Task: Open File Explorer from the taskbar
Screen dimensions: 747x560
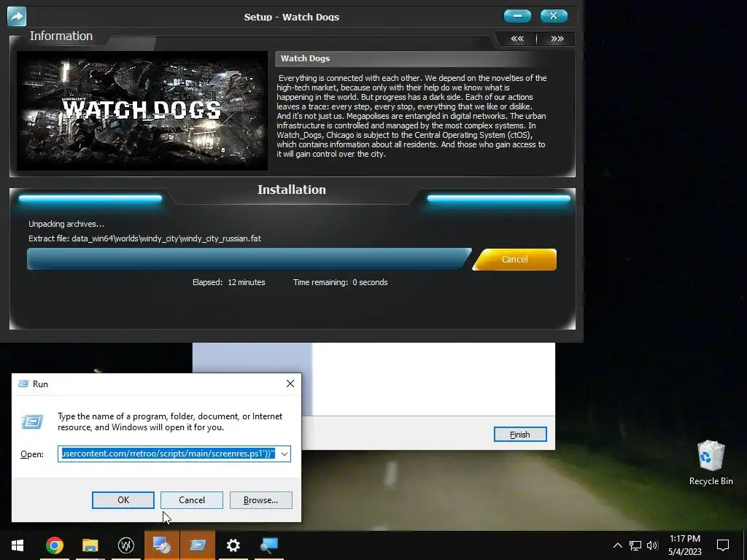Action: [x=90, y=545]
